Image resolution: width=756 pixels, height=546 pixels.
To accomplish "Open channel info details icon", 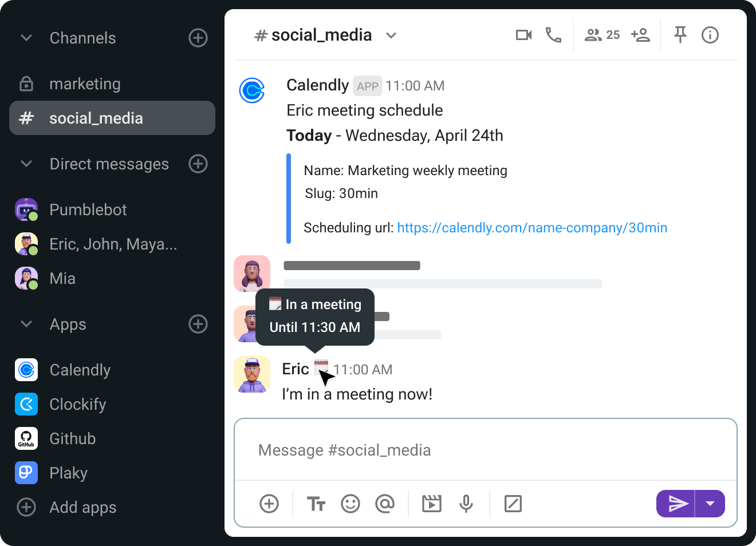I will click(x=710, y=35).
